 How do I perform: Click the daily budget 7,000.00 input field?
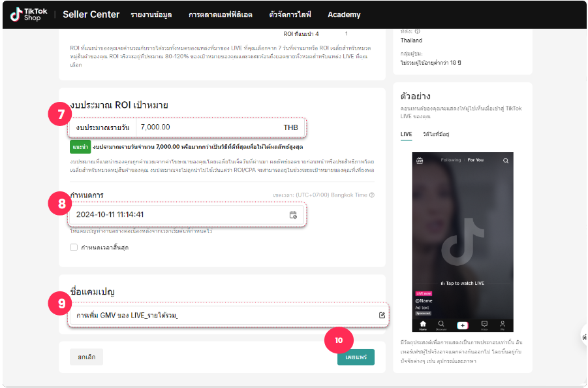pos(209,127)
